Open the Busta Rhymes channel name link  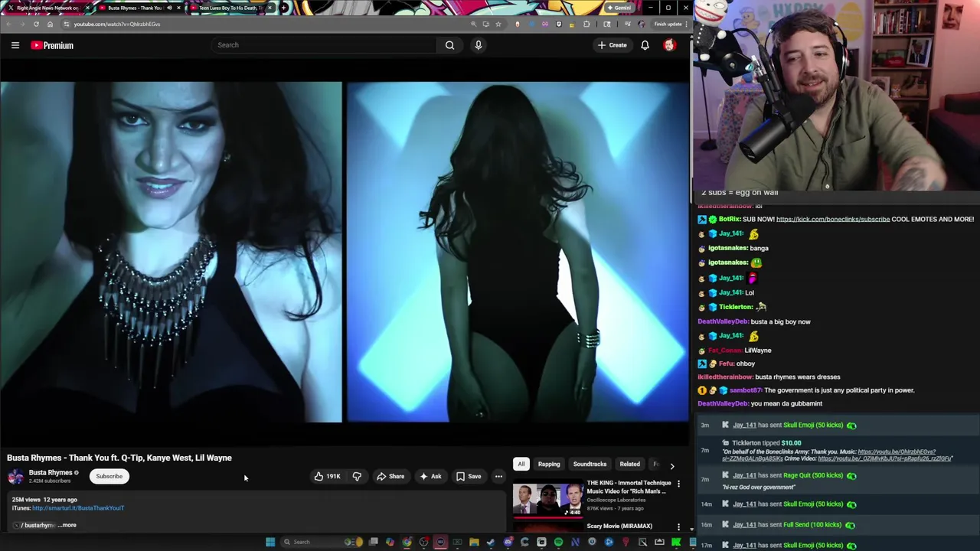[x=51, y=472]
